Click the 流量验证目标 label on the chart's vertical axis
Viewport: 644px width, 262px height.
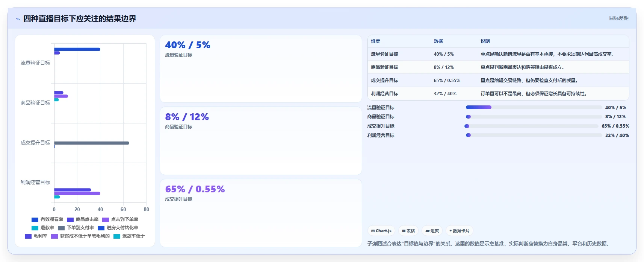click(35, 63)
